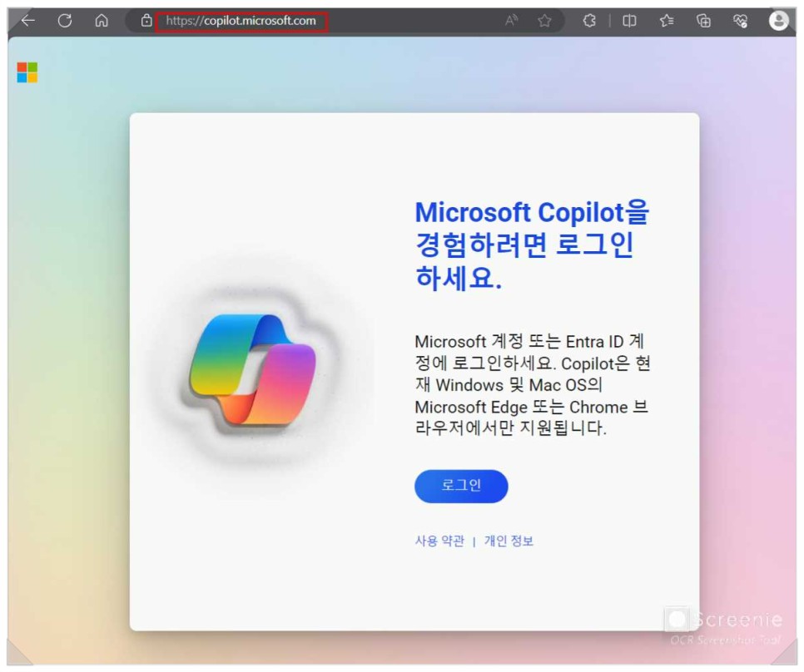Open the Collections icon
804x672 pixels.
(x=703, y=21)
